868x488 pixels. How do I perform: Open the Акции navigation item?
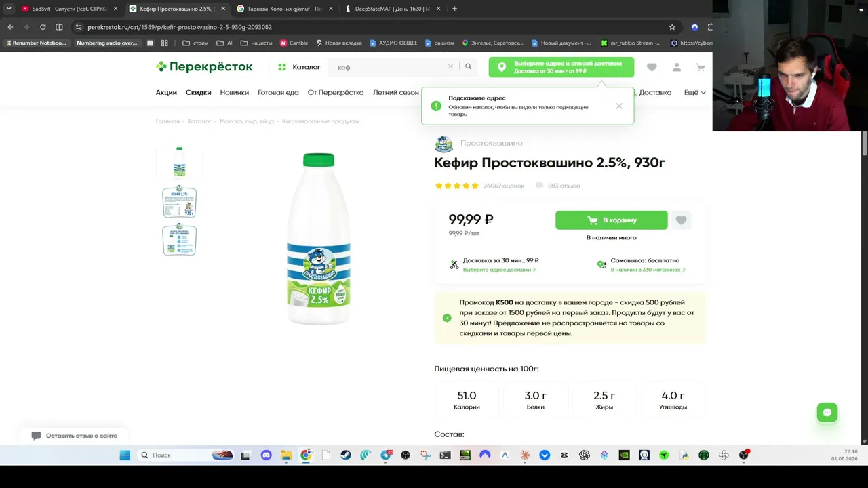point(166,92)
